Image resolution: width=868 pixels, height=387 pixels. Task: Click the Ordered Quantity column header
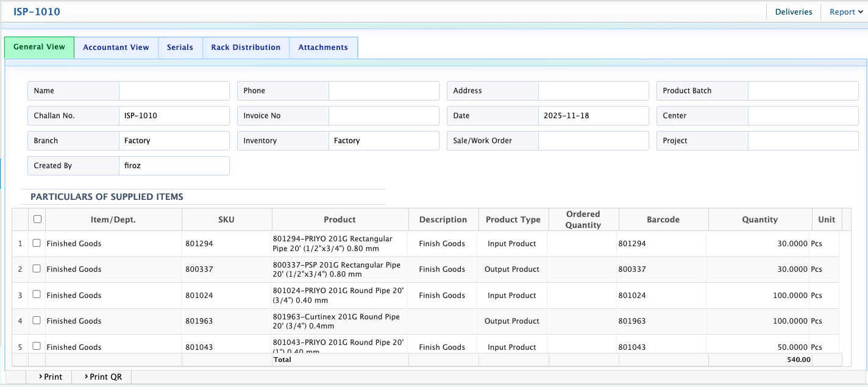point(584,219)
